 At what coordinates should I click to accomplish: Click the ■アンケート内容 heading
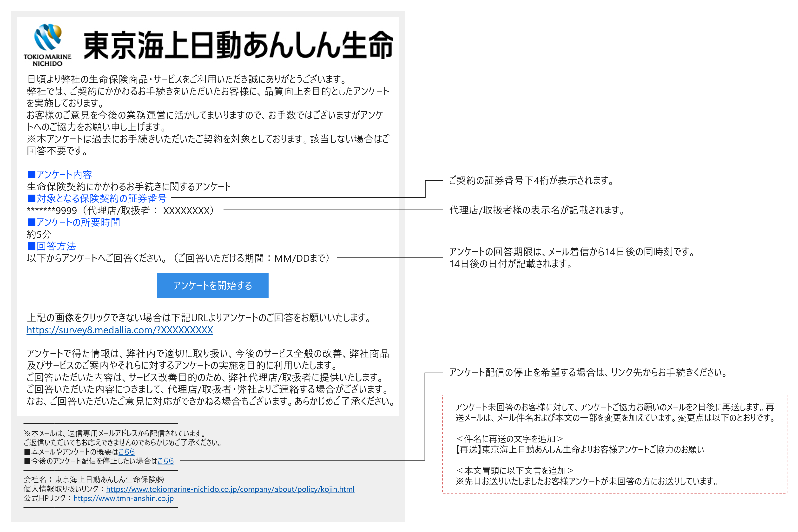coord(60,174)
